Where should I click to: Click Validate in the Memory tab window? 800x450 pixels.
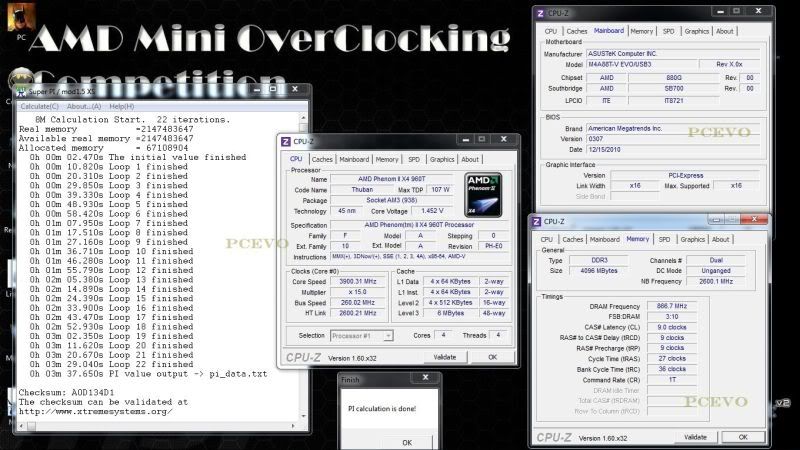click(x=695, y=437)
